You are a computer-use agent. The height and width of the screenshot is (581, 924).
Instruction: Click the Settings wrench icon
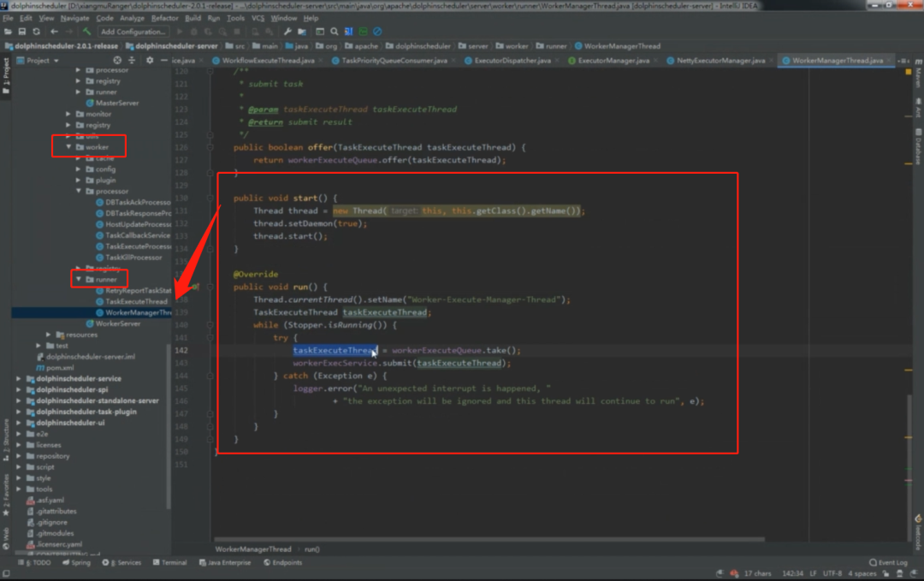tap(287, 32)
